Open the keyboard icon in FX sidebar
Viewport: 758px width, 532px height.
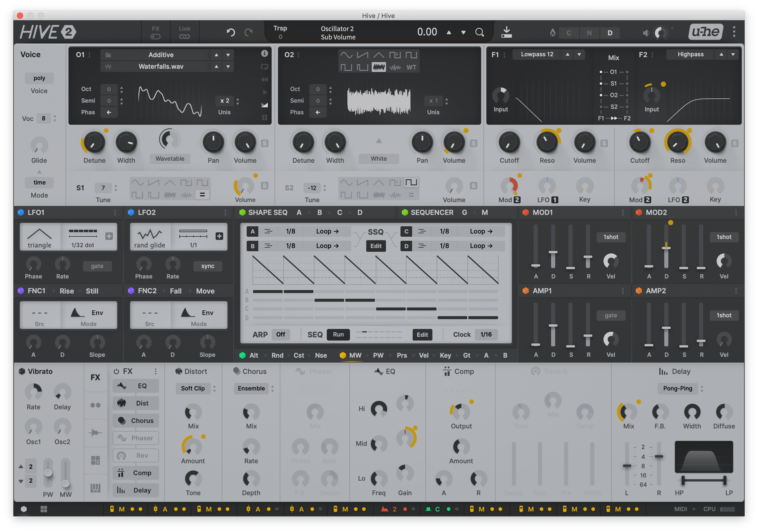[95, 488]
